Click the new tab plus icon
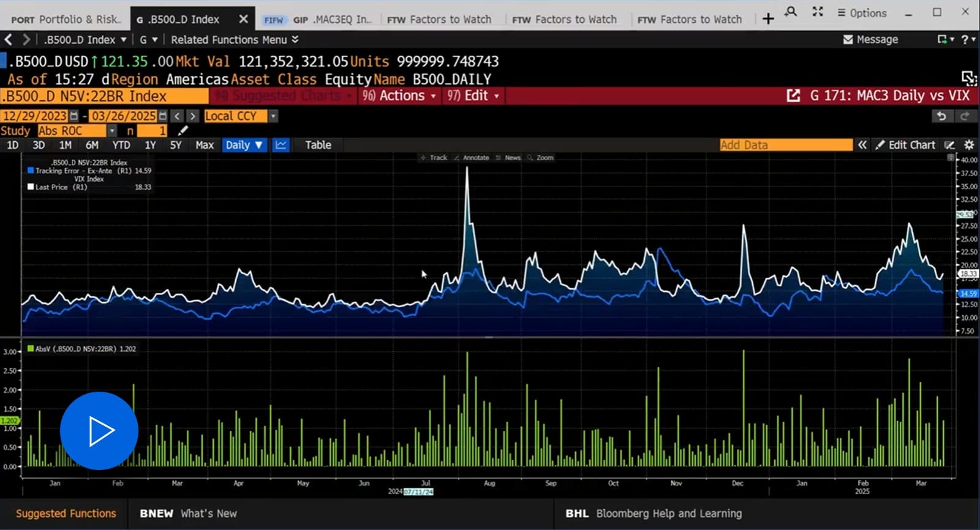The image size is (980, 530). 768,19
